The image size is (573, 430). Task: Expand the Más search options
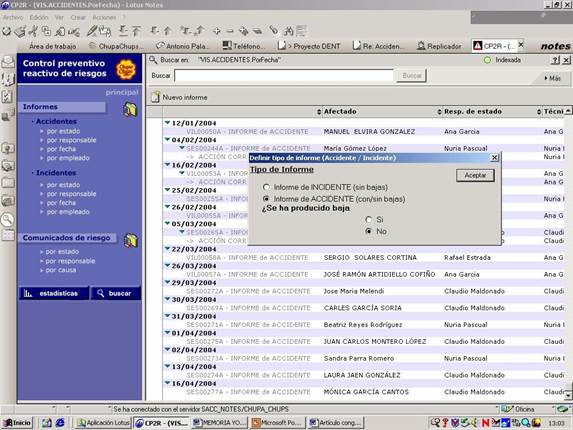coord(553,78)
